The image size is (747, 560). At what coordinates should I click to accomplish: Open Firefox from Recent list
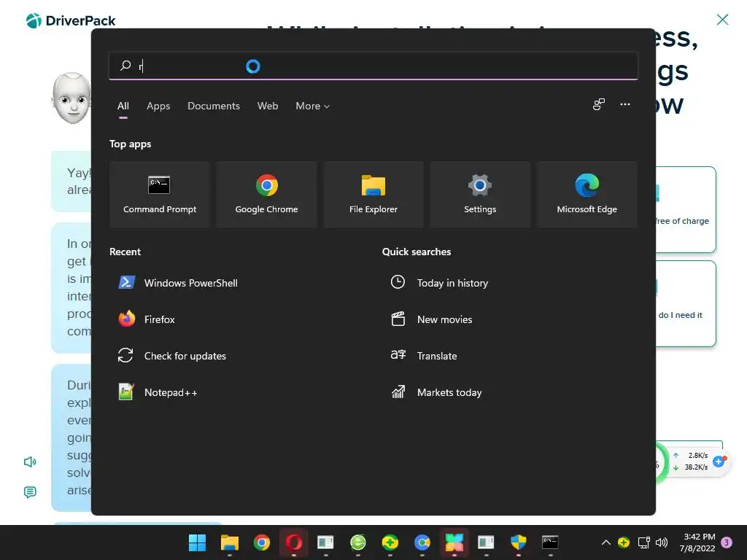[147, 319]
